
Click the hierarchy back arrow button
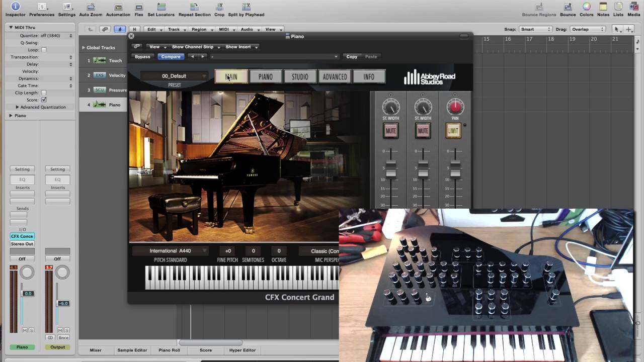90,30
